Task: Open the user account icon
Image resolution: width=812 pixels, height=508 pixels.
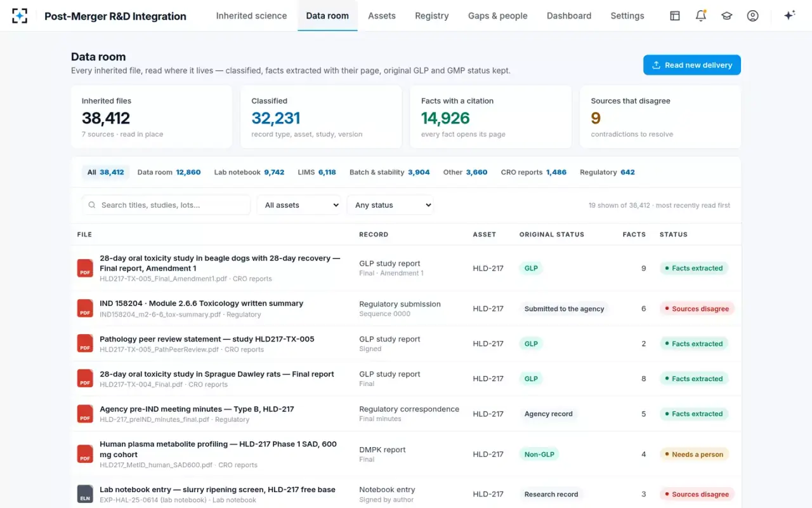Action: click(x=753, y=16)
